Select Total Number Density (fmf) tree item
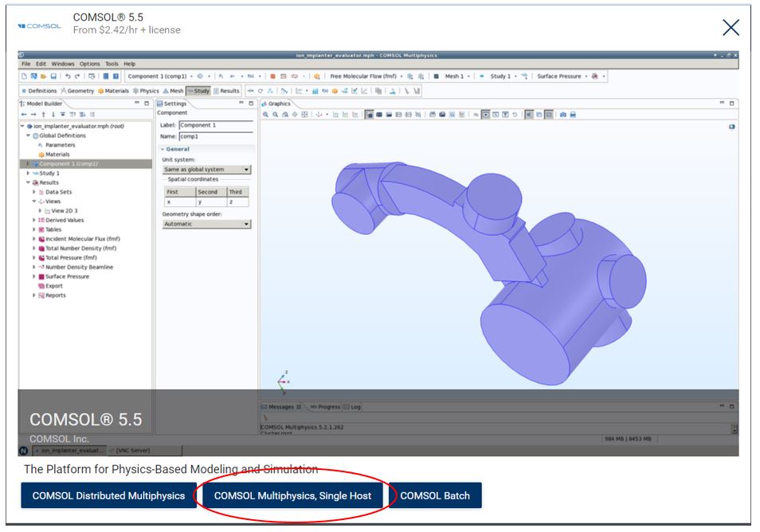760x532 pixels. click(x=80, y=248)
